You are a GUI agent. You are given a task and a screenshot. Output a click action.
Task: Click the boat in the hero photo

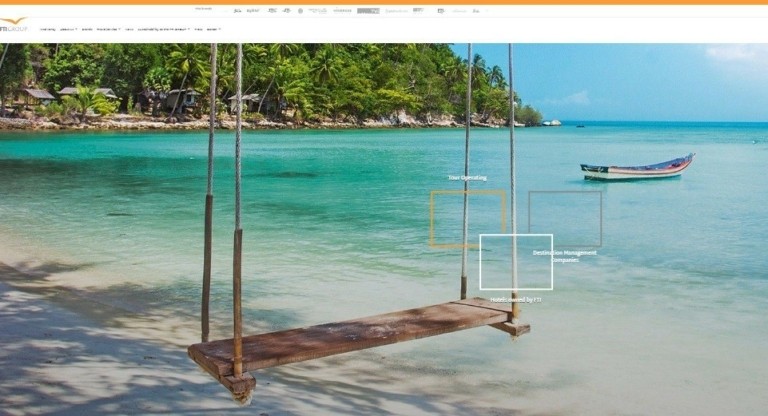(x=637, y=168)
